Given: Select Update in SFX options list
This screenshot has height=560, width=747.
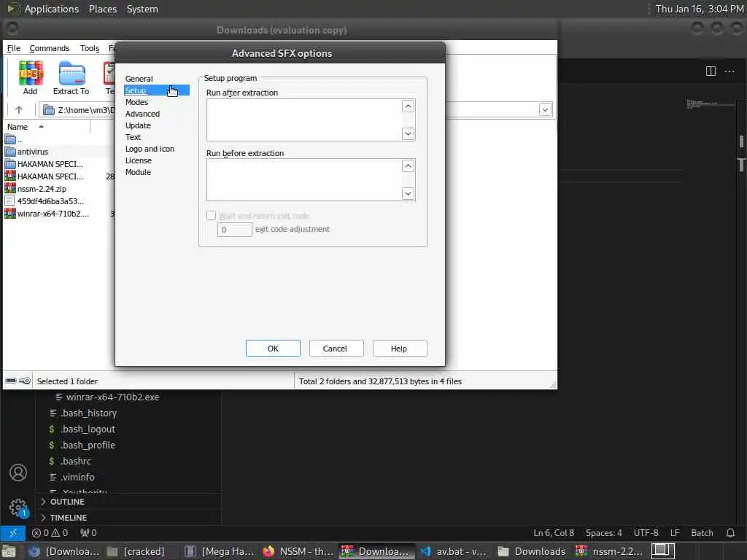Looking at the screenshot, I should 138,125.
